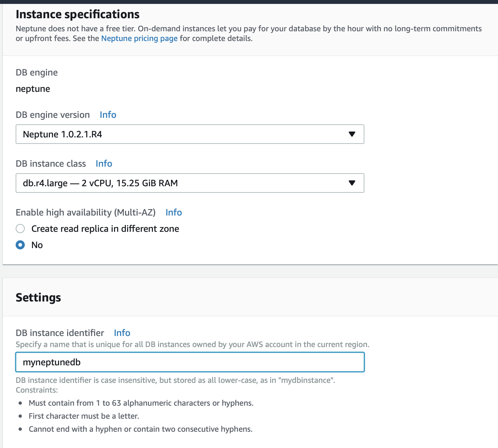Open Info link beside Enable high availability
Screen dimensions: 498x448
(x=174, y=212)
